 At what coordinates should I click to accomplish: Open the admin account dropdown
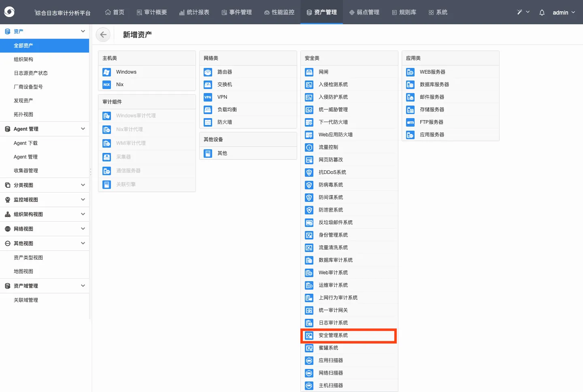point(564,13)
